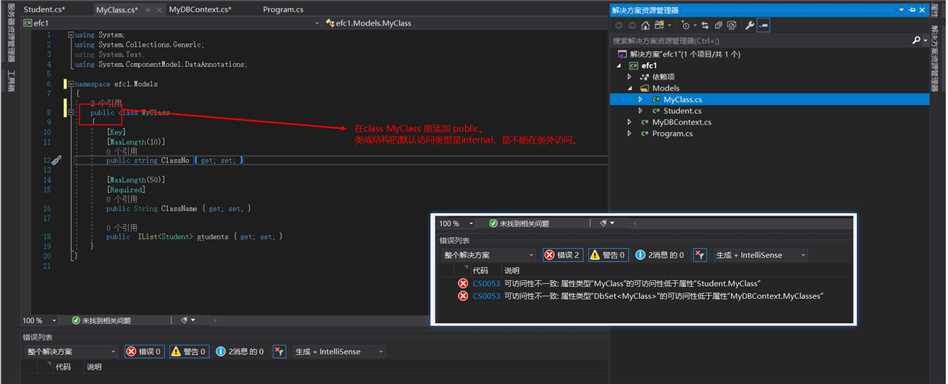Click the code cleanup brush icon
This screenshot has height=384, width=948.
click(183, 321)
